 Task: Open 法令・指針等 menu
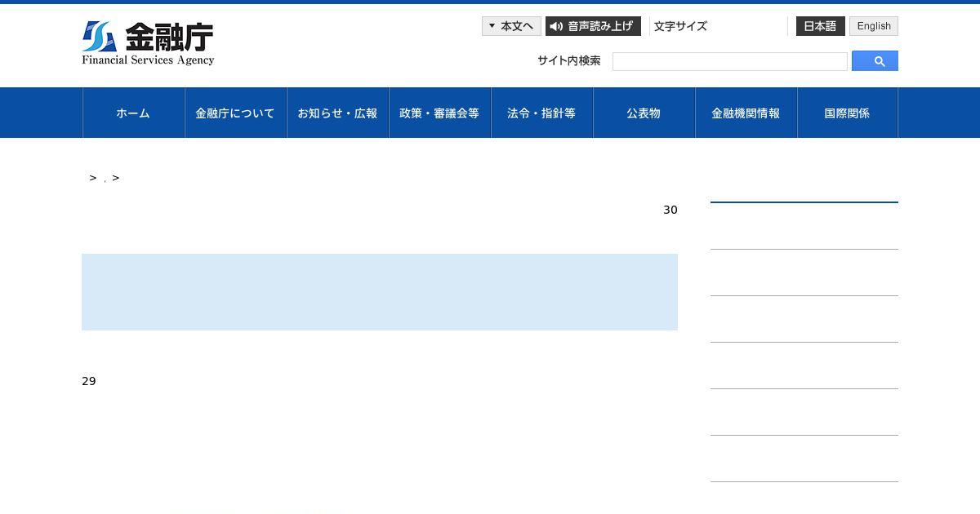pyautogui.click(x=541, y=113)
